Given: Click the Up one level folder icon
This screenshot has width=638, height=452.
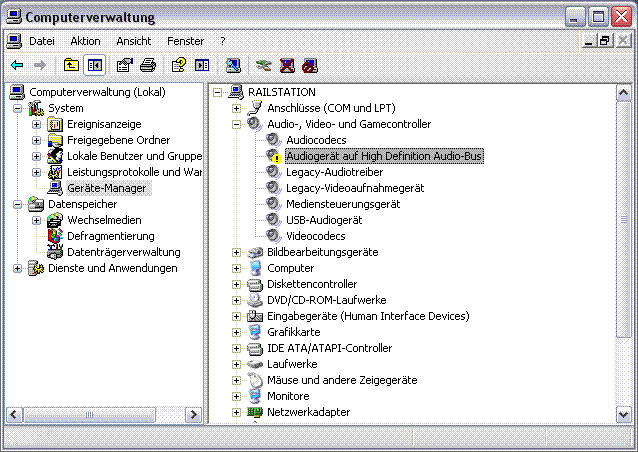Looking at the screenshot, I should pyautogui.click(x=71, y=65).
